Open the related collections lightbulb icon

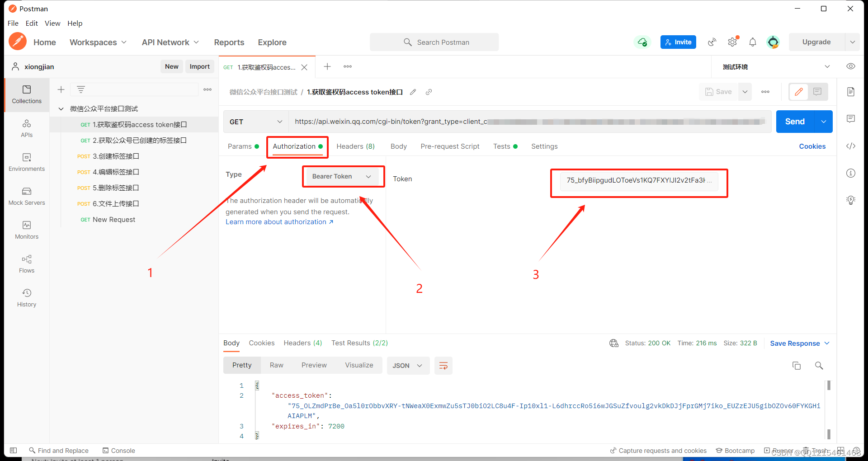point(851,200)
